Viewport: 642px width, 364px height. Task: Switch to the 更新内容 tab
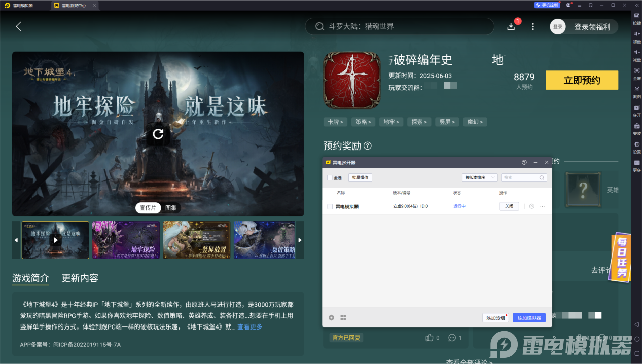(79, 278)
